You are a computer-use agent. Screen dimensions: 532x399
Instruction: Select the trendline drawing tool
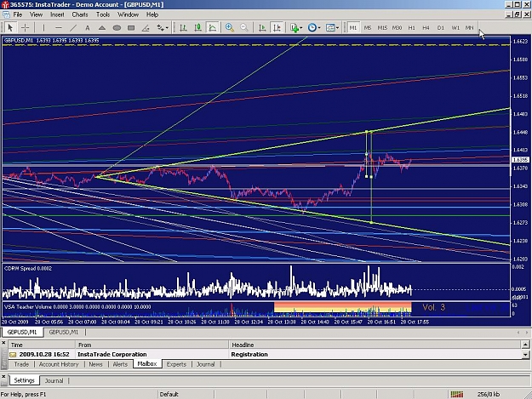[73, 27]
